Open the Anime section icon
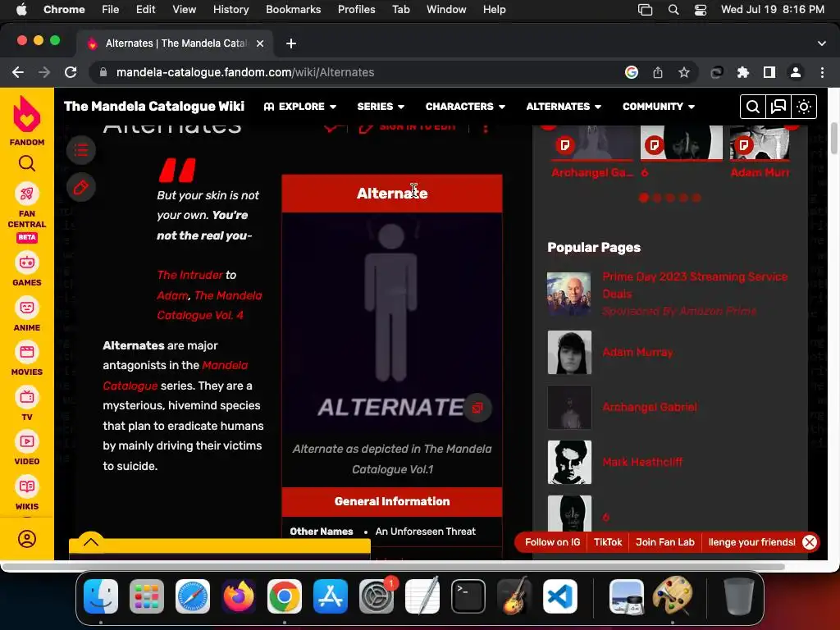This screenshot has width=840, height=630. 27,308
